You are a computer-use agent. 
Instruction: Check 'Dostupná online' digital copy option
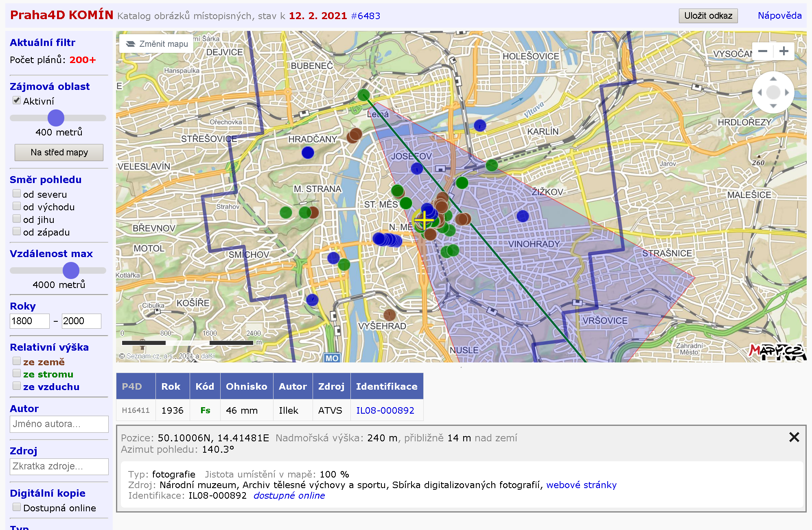[x=17, y=507]
